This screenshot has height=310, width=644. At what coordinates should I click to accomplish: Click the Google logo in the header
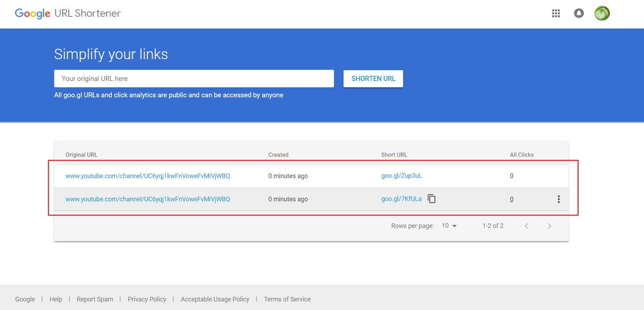pos(33,14)
